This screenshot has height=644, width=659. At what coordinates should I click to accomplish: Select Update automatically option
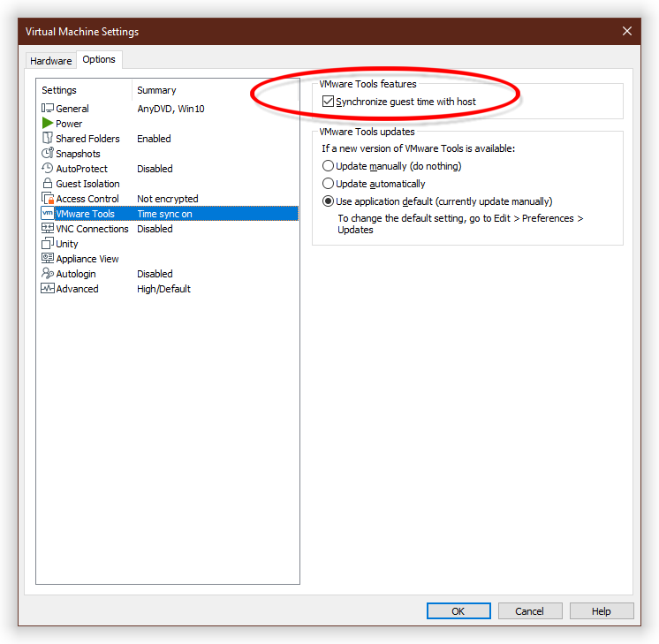click(x=328, y=183)
